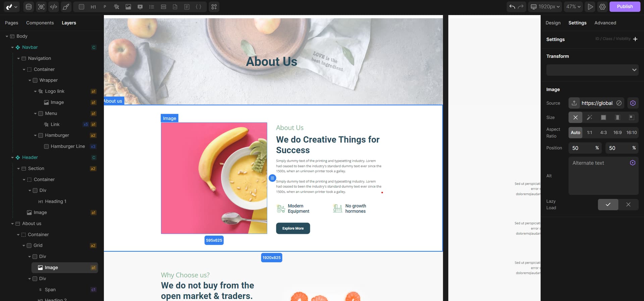Enable Lazy Load with checkmark option
644x301 pixels.
click(x=608, y=204)
